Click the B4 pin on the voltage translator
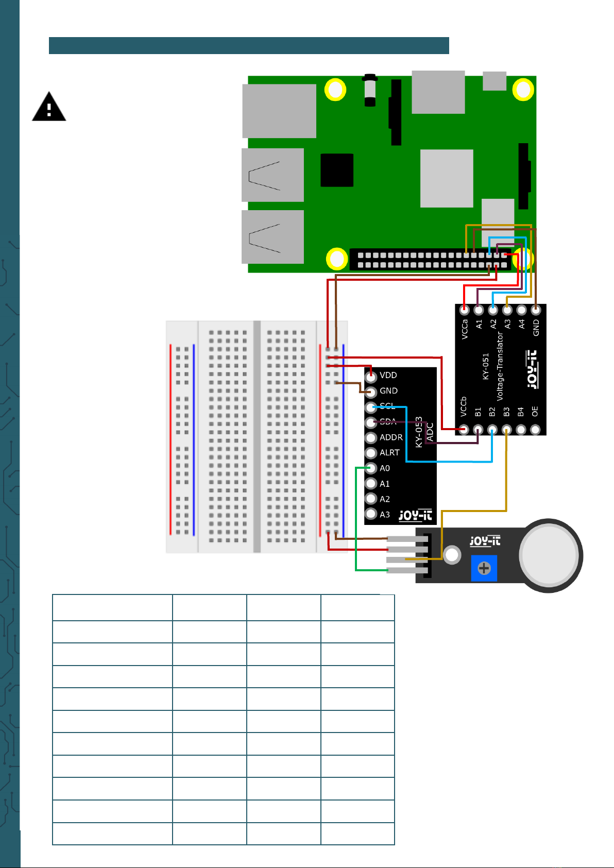614x868 pixels. 521,429
